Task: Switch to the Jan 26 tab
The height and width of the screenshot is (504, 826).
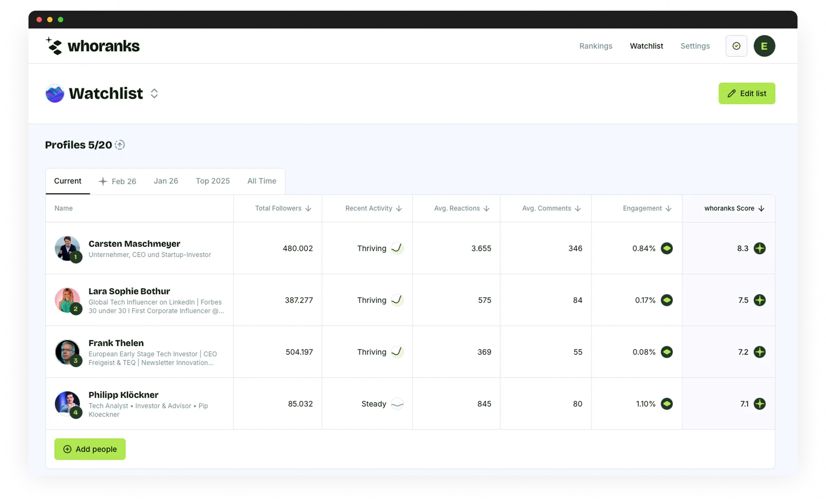Action: pyautogui.click(x=166, y=181)
